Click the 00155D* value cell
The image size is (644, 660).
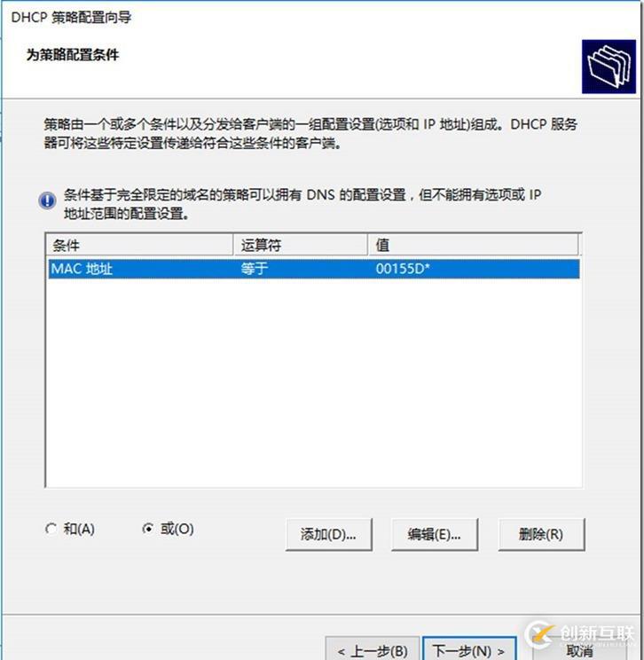tap(403, 269)
